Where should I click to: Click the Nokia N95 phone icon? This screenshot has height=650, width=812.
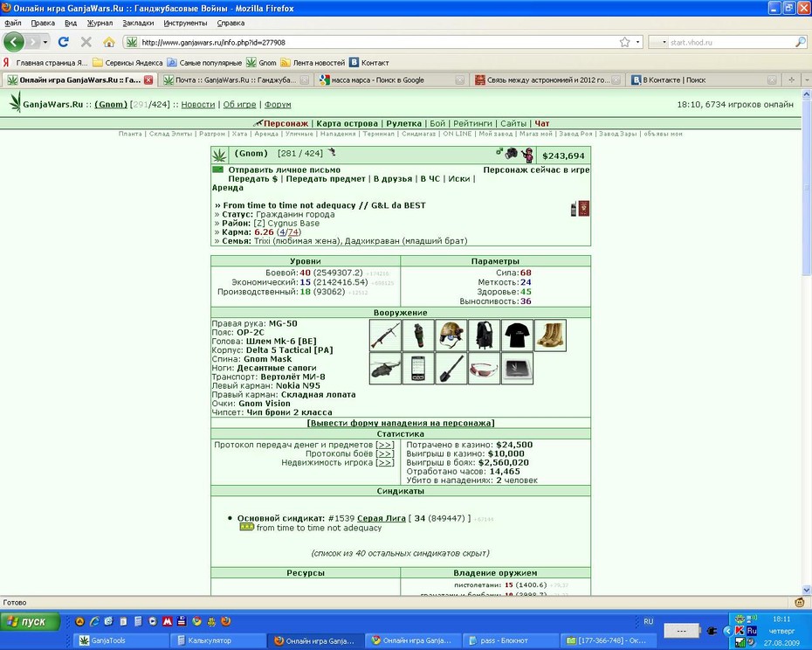[x=418, y=369]
